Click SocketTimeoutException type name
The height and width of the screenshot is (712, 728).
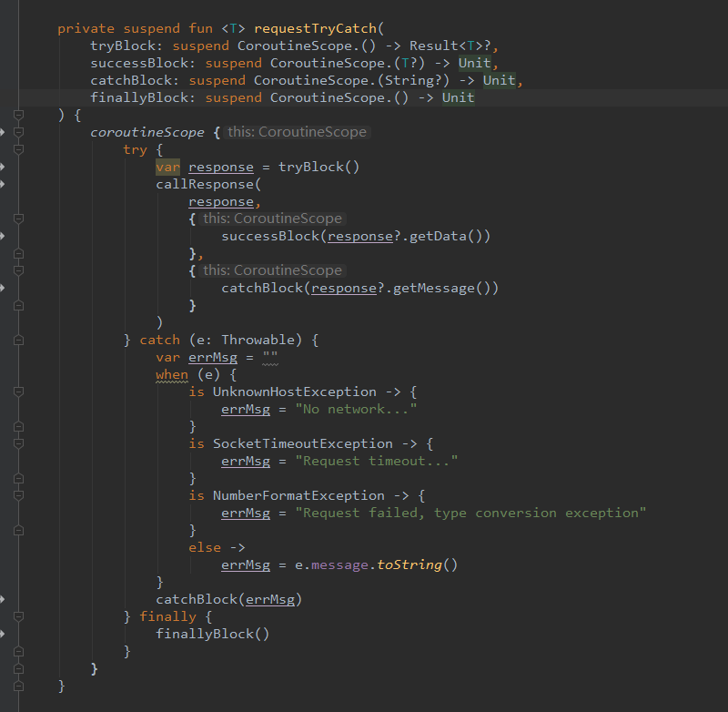point(303,444)
